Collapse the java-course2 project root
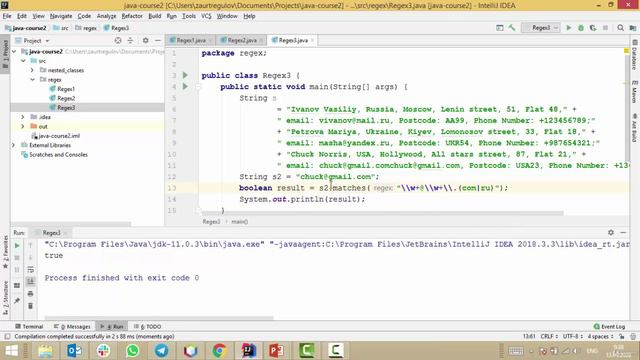The image size is (640, 360). (15, 51)
